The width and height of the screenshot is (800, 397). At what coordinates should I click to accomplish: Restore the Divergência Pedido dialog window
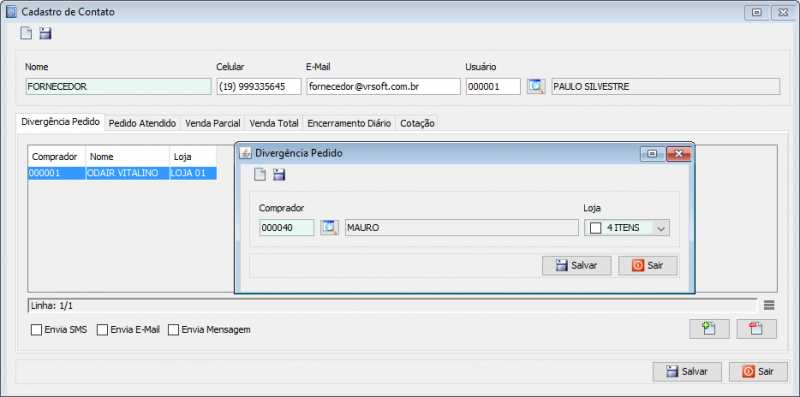[652, 154]
